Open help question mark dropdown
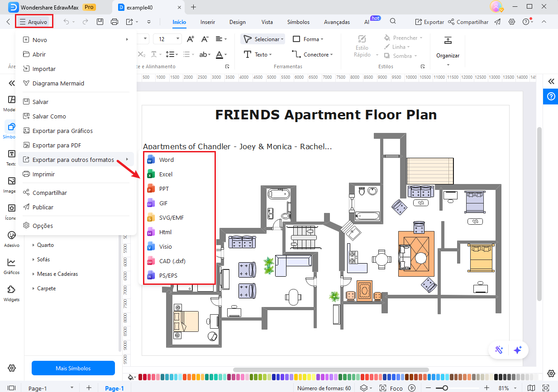558x392 pixels. pos(527,22)
